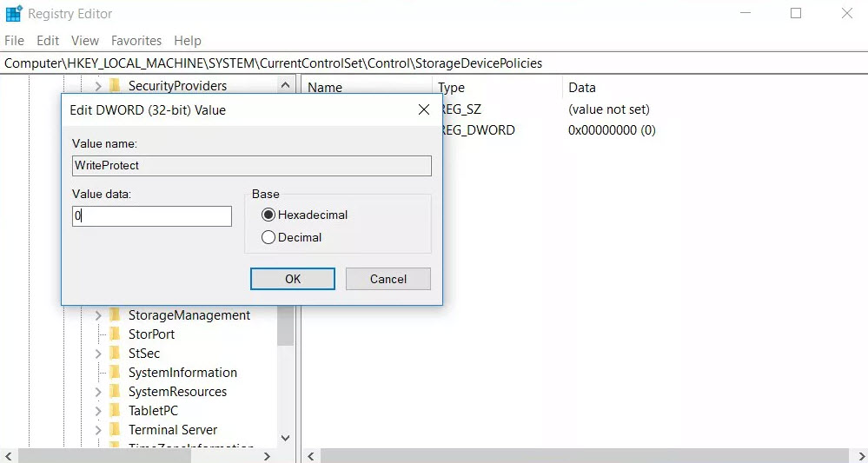Maximize the Registry Editor window
868x463 pixels.
pos(796,13)
